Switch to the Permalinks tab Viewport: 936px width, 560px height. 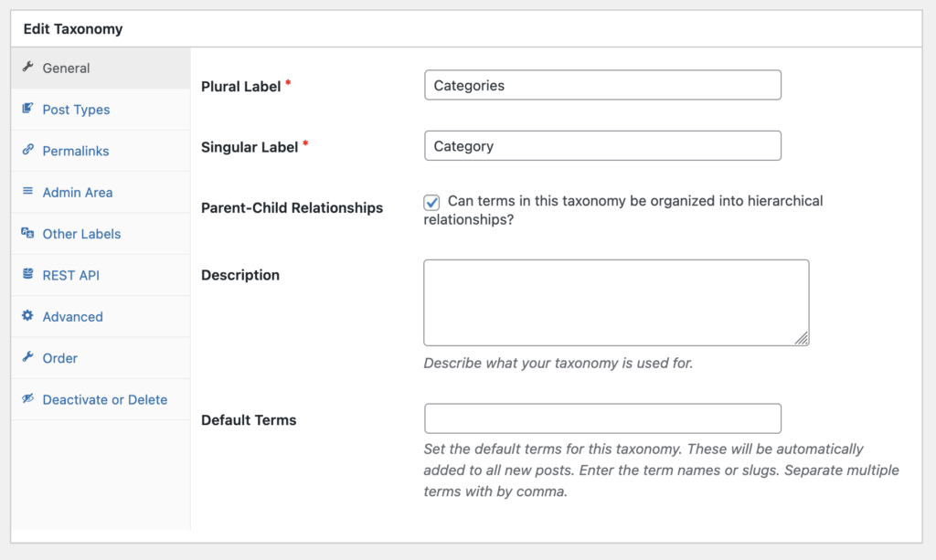(76, 151)
